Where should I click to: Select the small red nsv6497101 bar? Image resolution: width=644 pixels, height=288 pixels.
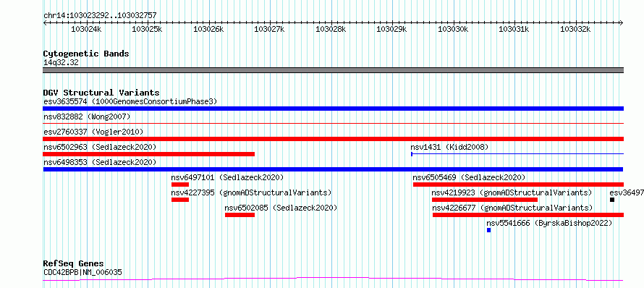(180, 185)
